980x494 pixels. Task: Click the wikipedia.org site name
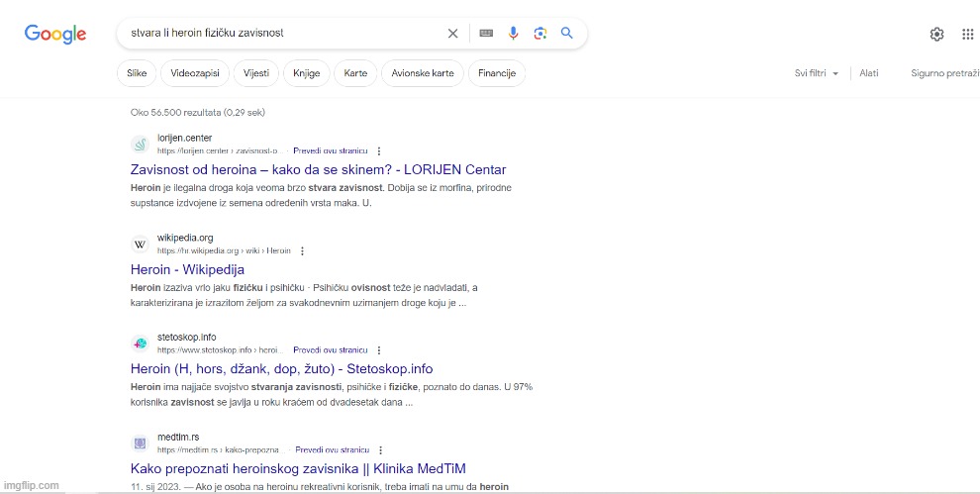[x=185, y=238]
